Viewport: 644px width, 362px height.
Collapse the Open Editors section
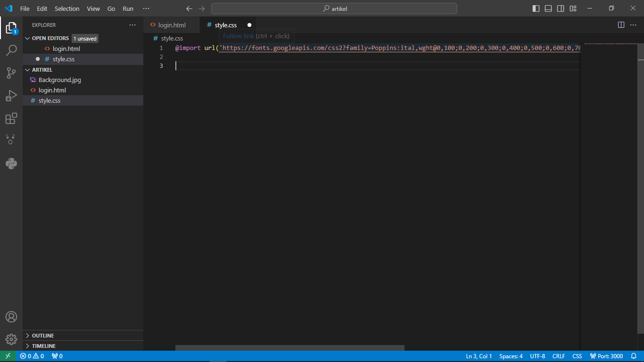pyautogui.click(x=28, y=38)
